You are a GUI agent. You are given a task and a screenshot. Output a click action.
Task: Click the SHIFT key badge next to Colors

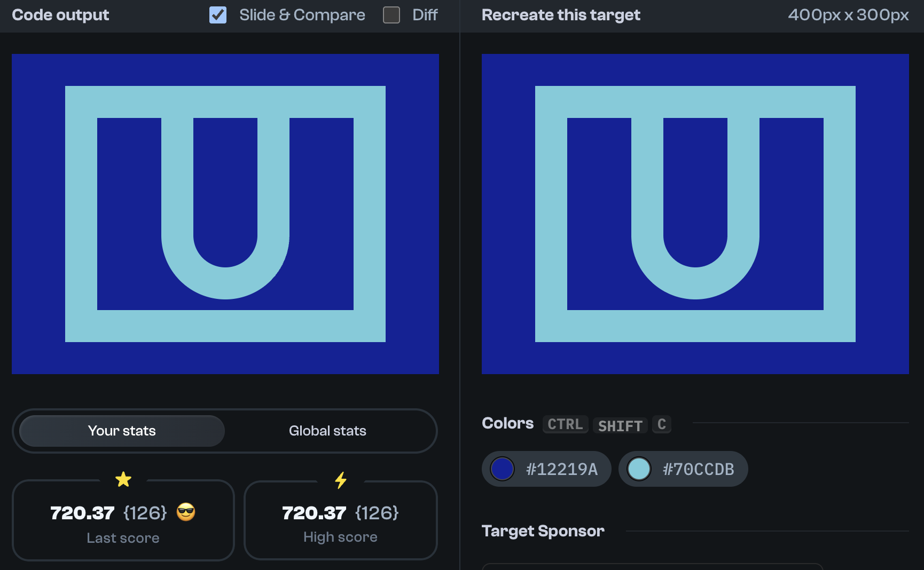tap(620, 425)
